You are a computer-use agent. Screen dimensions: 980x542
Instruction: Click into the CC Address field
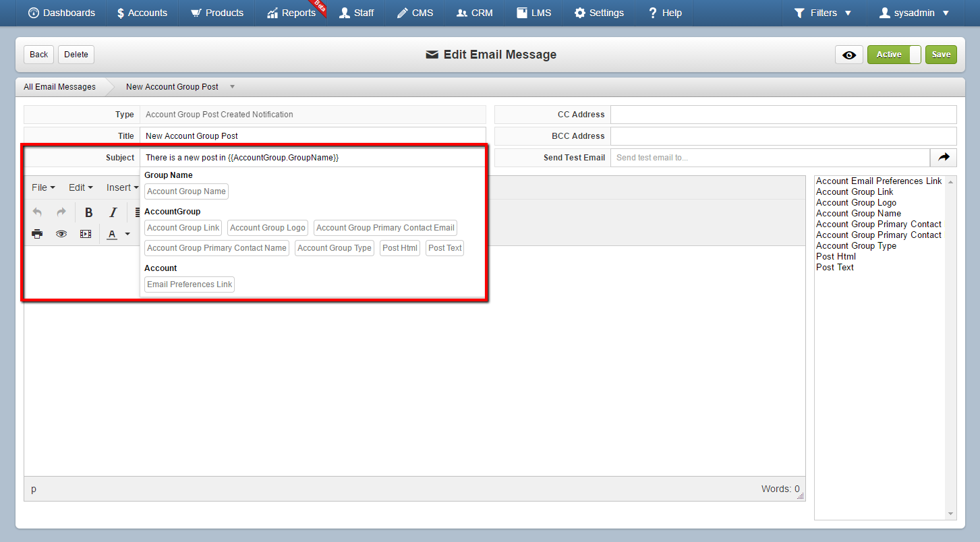coord(783,115)
